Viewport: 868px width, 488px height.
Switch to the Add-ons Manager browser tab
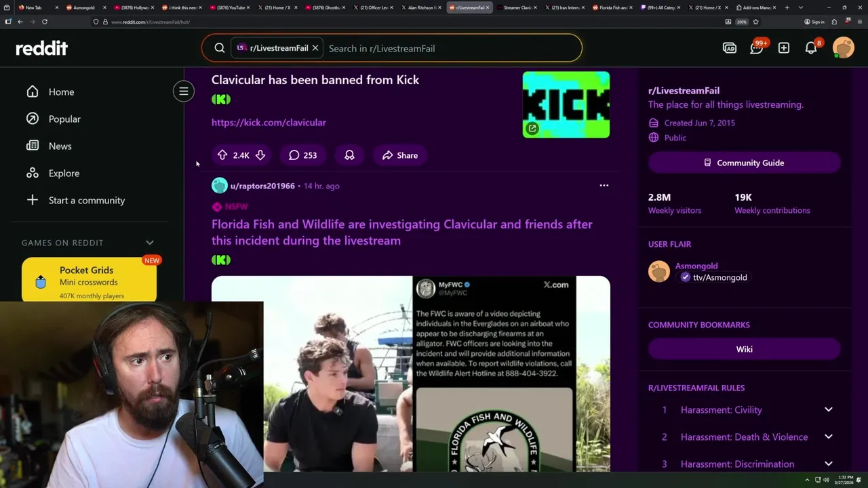click(757, 7)
